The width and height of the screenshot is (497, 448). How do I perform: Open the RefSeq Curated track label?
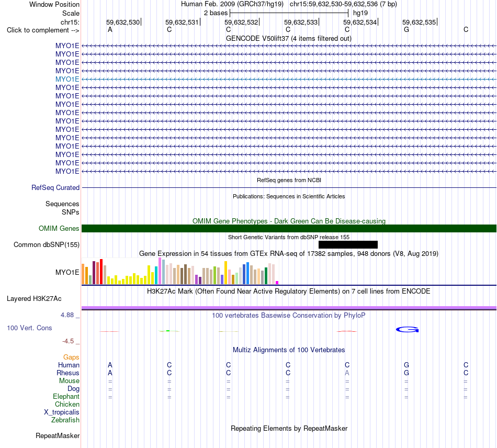tap(55, 188)
